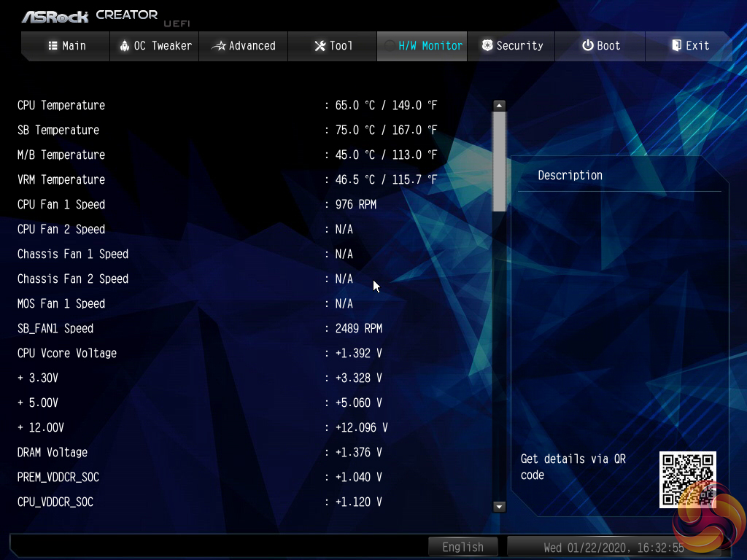Change language via English button

[x=463, y=547]
